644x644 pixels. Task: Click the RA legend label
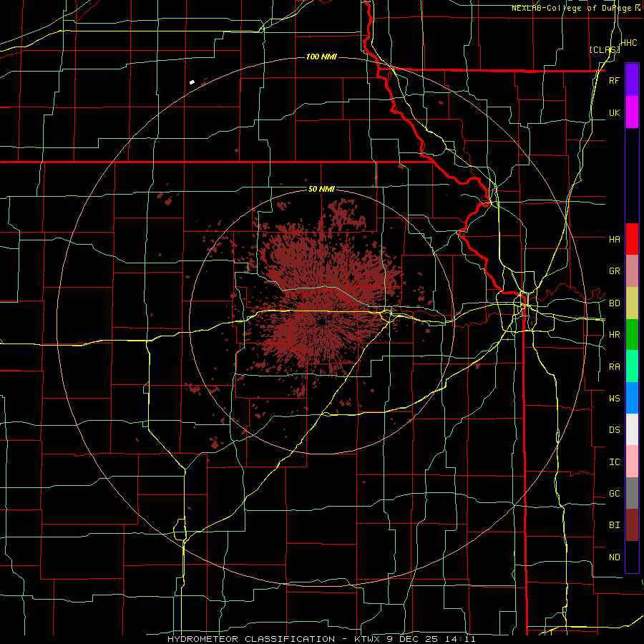coord(614,367)
